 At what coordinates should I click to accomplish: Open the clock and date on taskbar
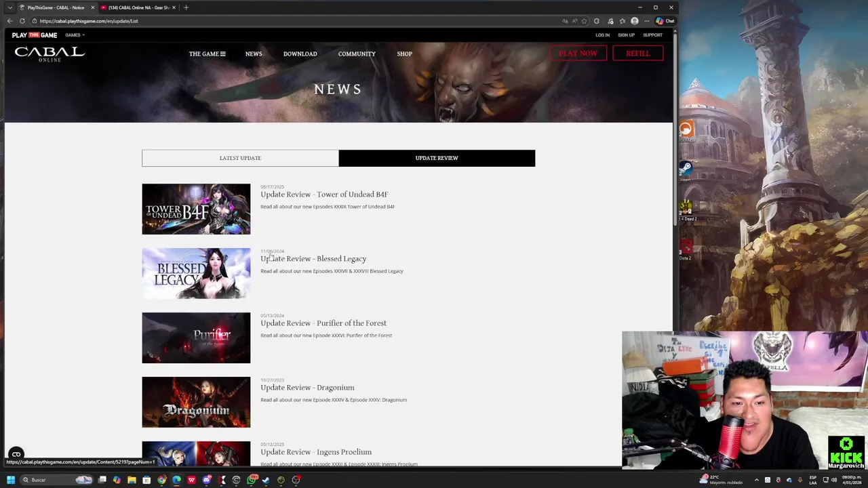click(852, 479)
